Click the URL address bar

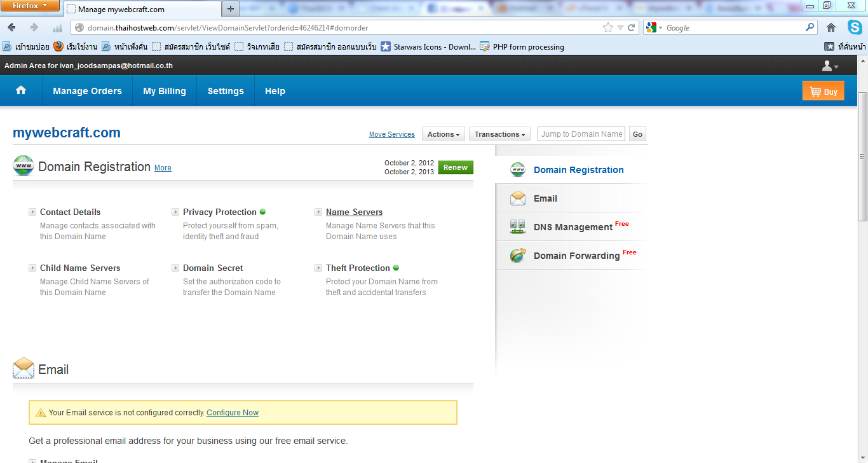[x=343, y=28]
